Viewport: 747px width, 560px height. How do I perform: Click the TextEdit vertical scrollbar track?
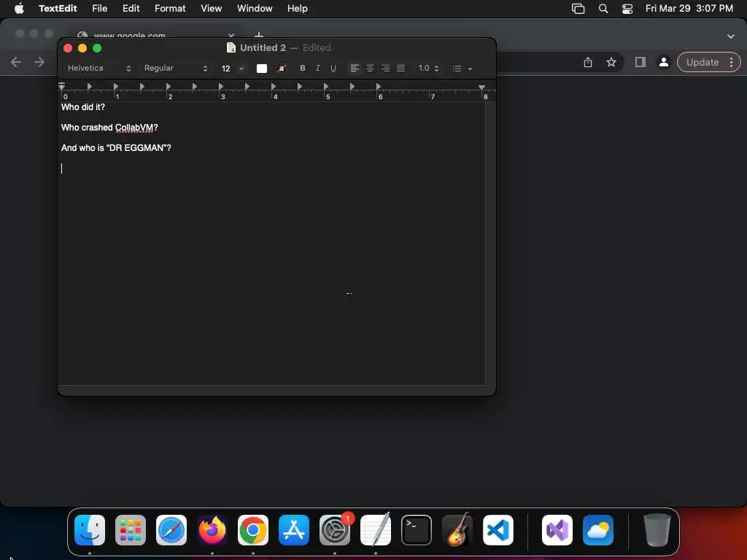pos(490,243)
